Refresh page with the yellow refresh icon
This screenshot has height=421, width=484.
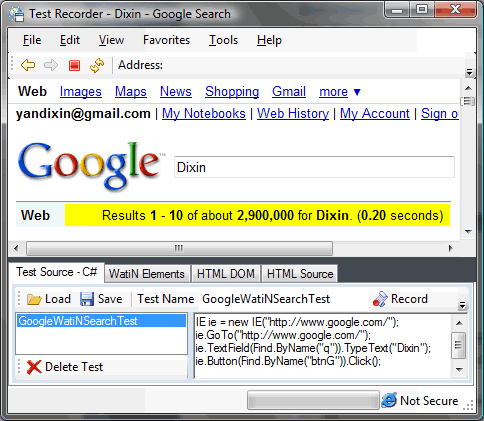tap(97, 65)
